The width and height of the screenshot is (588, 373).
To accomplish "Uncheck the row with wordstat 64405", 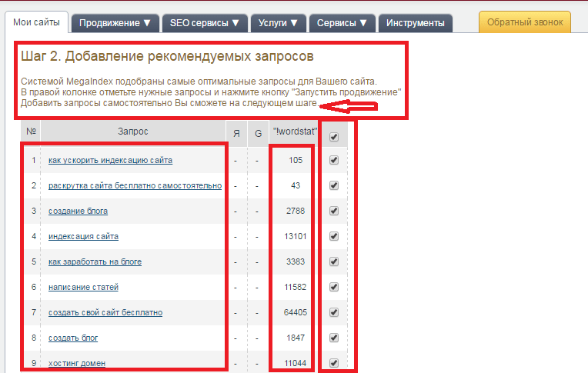I will pos(334,312).
